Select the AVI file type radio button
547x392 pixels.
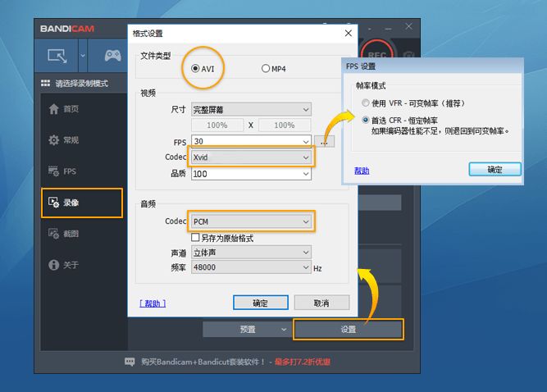[x=195, y=68]
